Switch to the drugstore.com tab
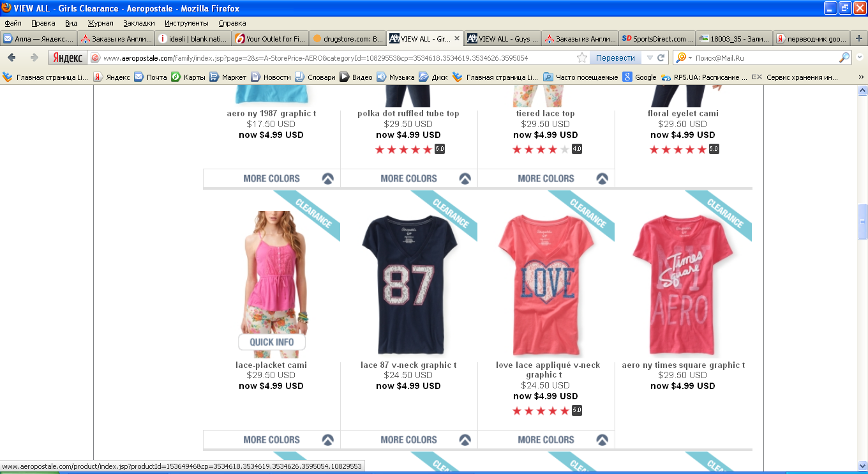 pyautogui.click(x=348, y=38)
